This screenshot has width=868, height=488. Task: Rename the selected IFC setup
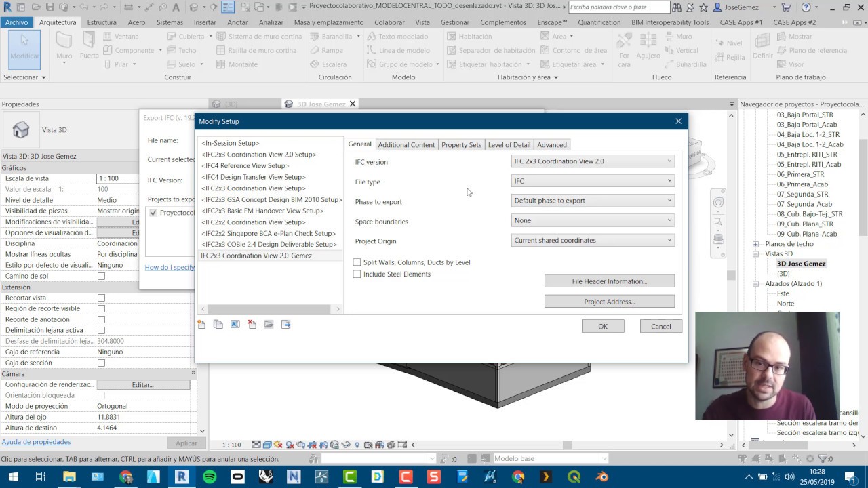pyautogui.click(x=235, y=325)
